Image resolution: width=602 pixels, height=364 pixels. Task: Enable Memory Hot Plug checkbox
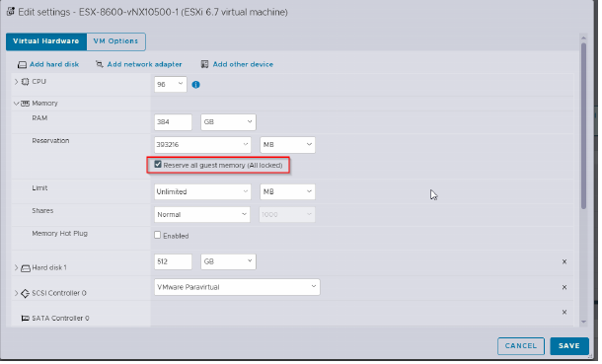158,236
